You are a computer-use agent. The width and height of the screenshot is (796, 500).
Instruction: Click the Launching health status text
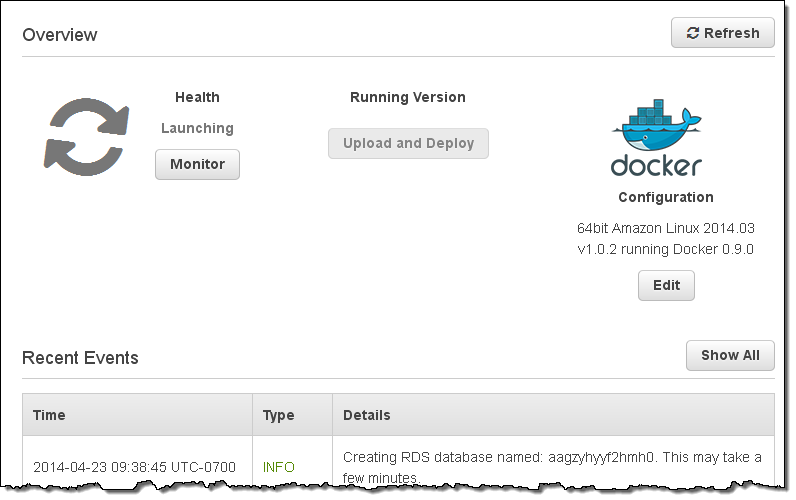[x=197, y=128]
